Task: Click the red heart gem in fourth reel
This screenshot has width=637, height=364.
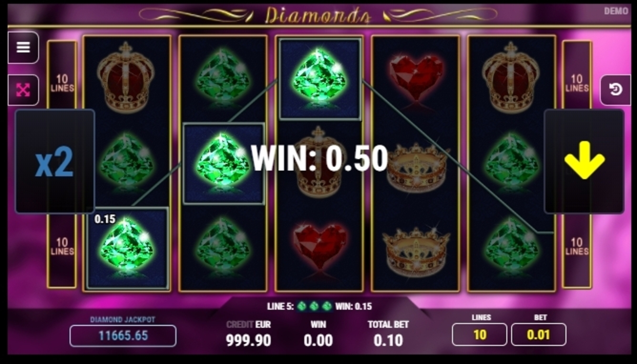Action: coord(416,77)
